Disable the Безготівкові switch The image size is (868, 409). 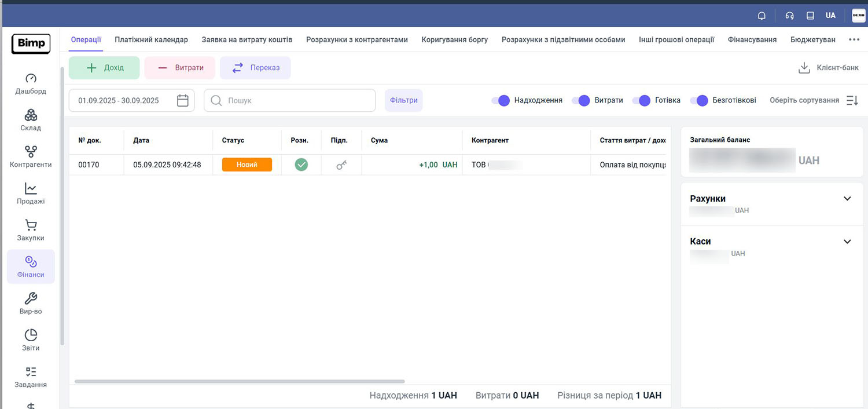tap(699, 100)
